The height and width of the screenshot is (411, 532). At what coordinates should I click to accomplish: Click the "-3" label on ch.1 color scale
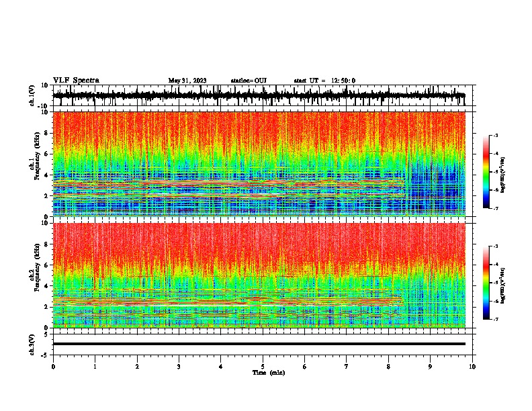(x=496, y=135)
